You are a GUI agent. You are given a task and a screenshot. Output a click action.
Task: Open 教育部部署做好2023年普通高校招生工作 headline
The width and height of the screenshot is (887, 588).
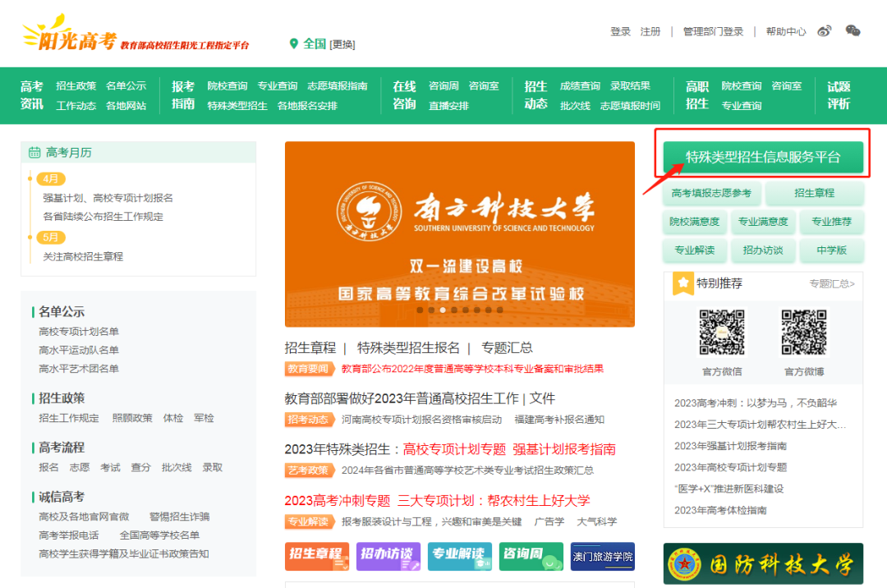tap(401, 398)
